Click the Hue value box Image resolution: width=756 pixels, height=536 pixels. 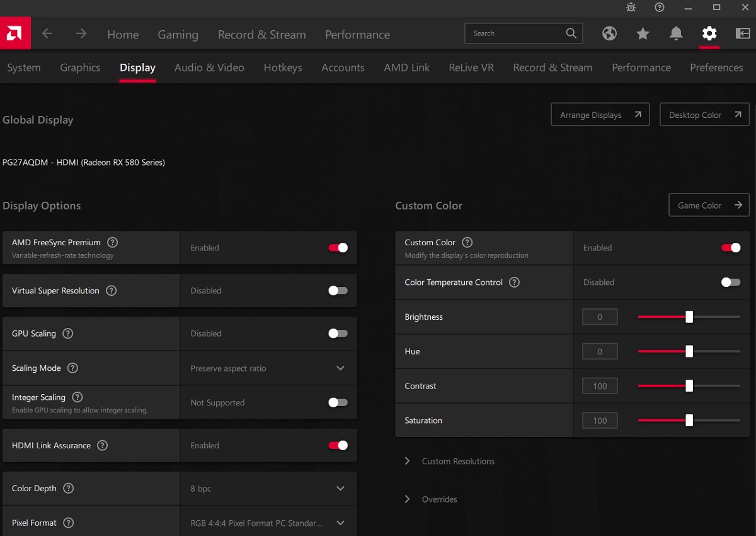600,351
